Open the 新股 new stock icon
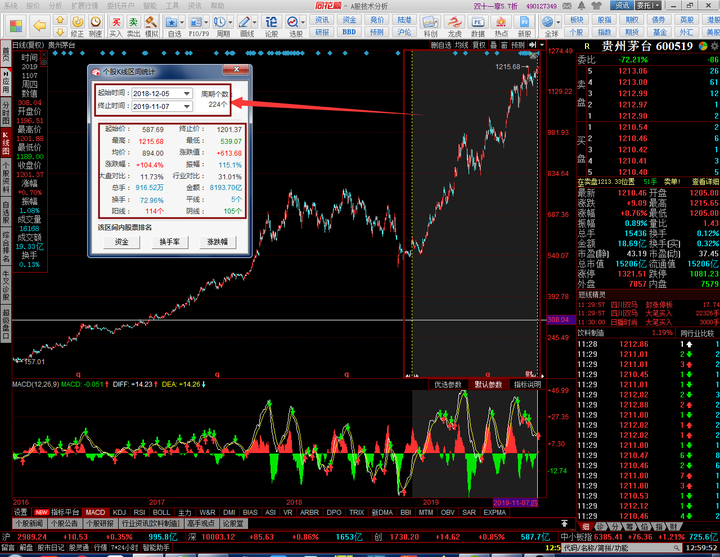This screenshot has height=557, width=720. coord(524,22)
